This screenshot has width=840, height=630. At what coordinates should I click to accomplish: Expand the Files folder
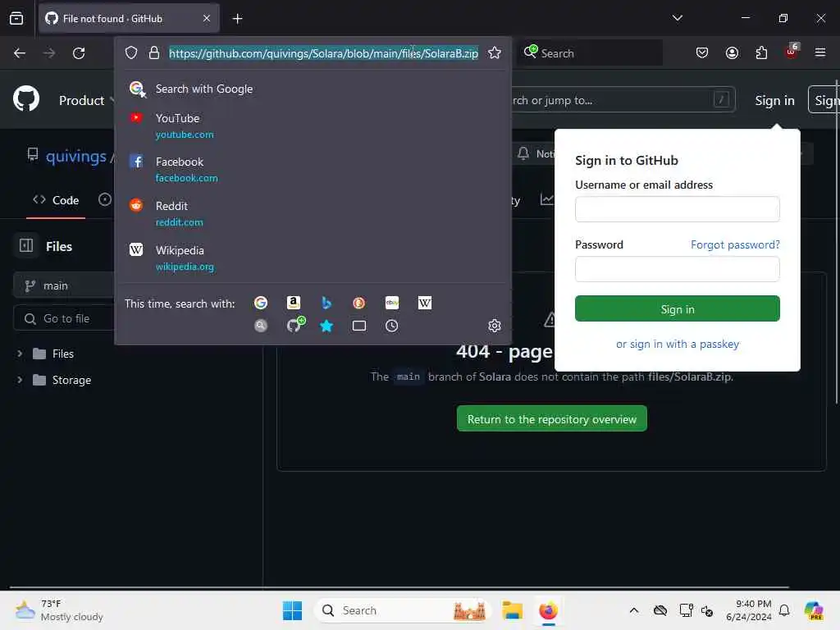tap(20, 354)
